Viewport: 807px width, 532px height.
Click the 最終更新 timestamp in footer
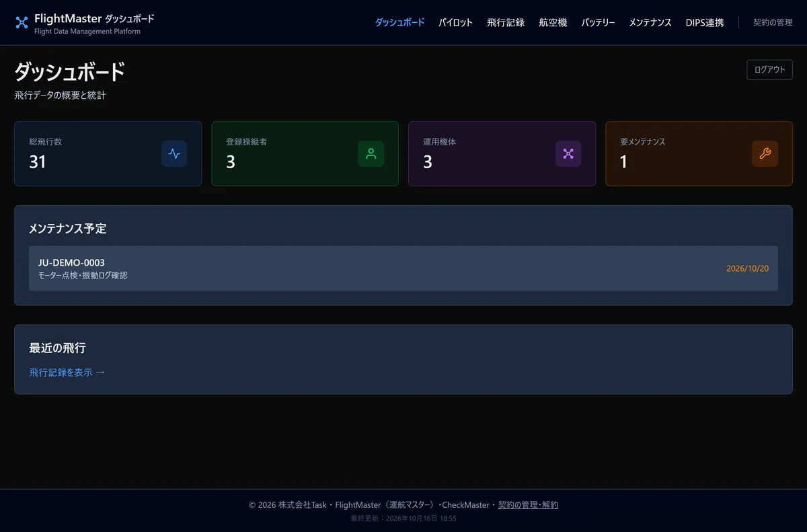(403, 519)
